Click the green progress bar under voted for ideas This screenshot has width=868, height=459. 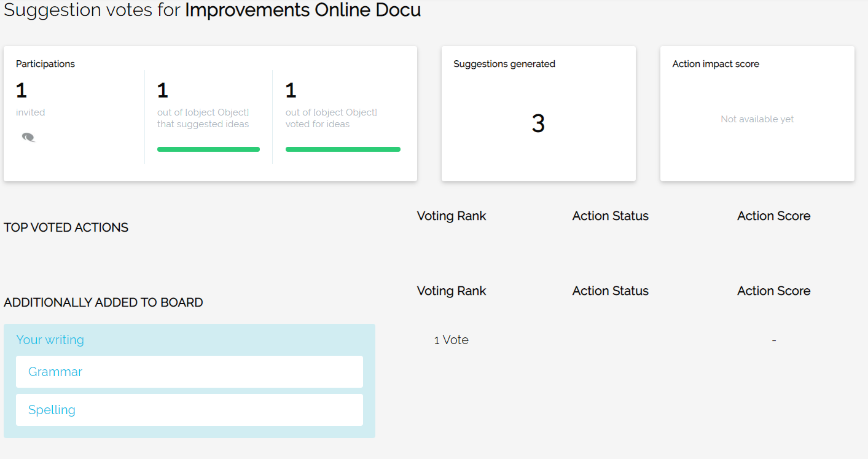(343, 149)
